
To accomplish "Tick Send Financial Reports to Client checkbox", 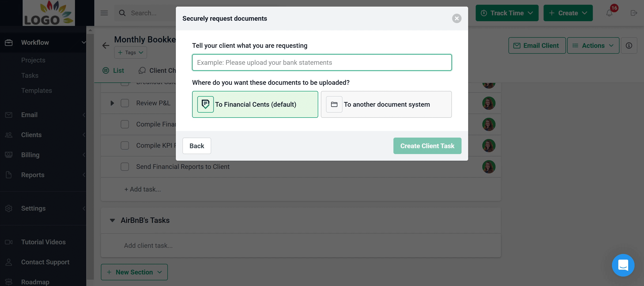I will pyautogui.click(x=125, y=167).
